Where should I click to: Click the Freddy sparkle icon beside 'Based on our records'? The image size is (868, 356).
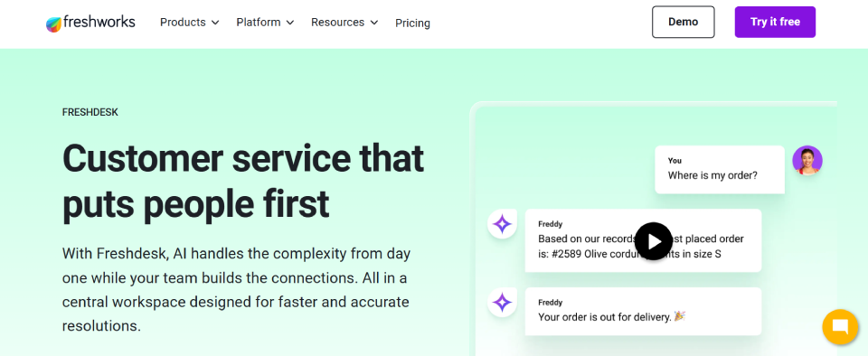tap(502, 224)
